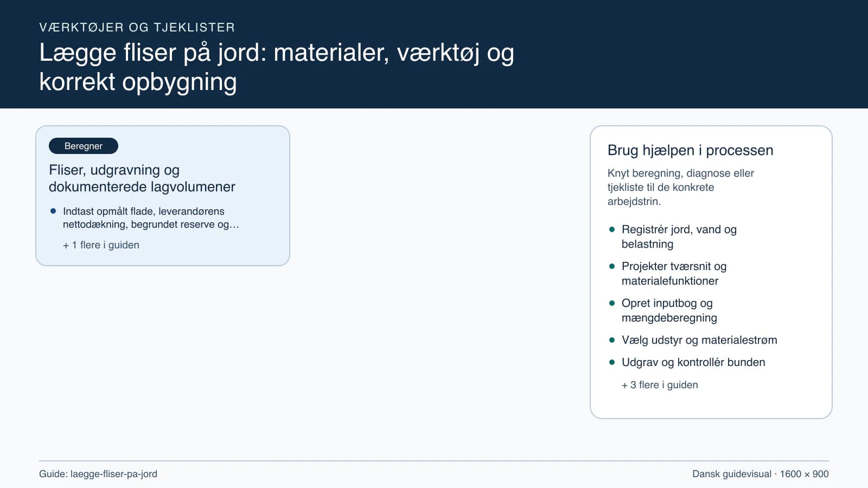The height and width of the screenshot is (488, 868).
Task: Click footer text 'Dansk guidevisual · 1600 × 900'
Action: click(x=760, y=474)
